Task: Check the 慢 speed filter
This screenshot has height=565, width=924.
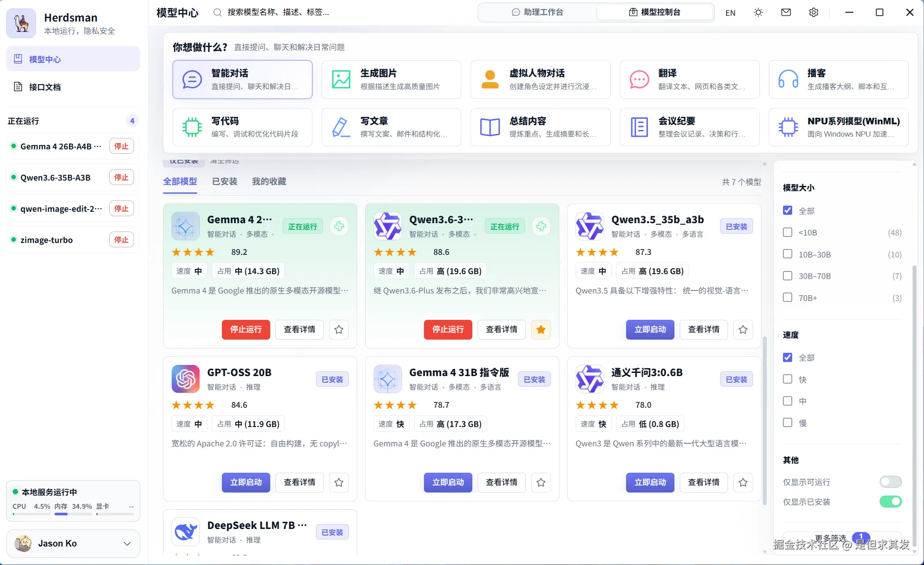Action: click(x=788, y=423)
